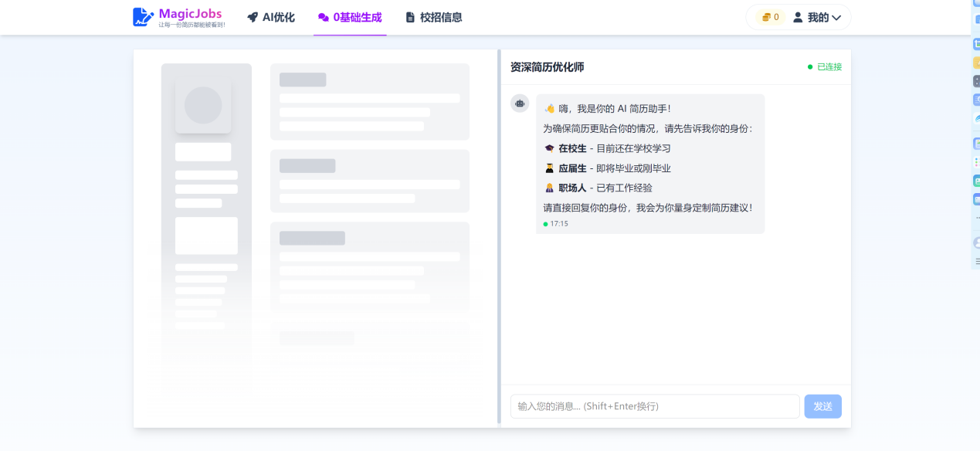Click the MagicJobs pen logo icon
The image size is (980, 451).
(x=144, y=17)
